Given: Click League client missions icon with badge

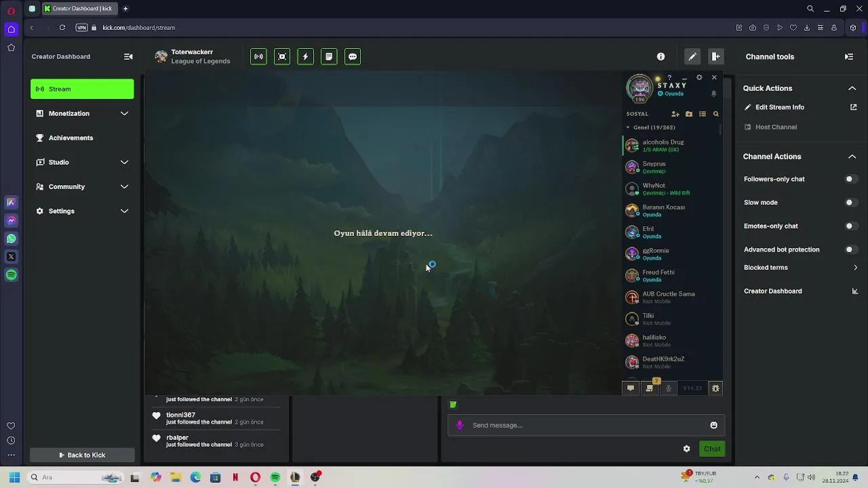Looking at the screenshot, I should tap(650, 388).
